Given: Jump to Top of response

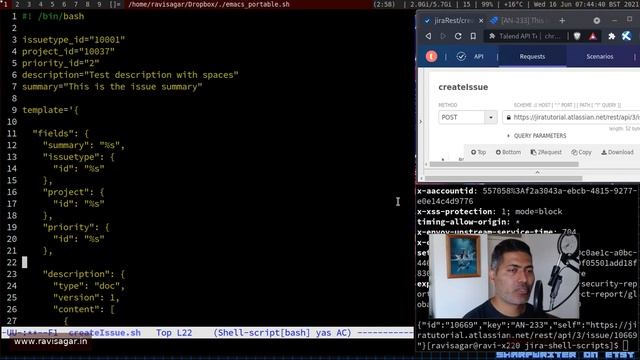Looking at the screenshot, I should pos(478,152).
